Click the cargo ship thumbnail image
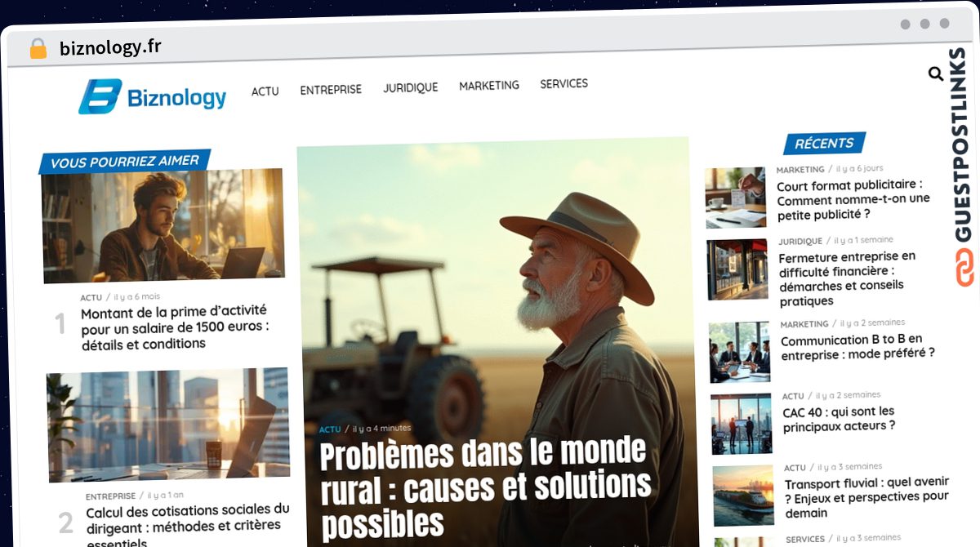This screenshot has height=547, width=980. pyautogui.click(x=742, y=496)
